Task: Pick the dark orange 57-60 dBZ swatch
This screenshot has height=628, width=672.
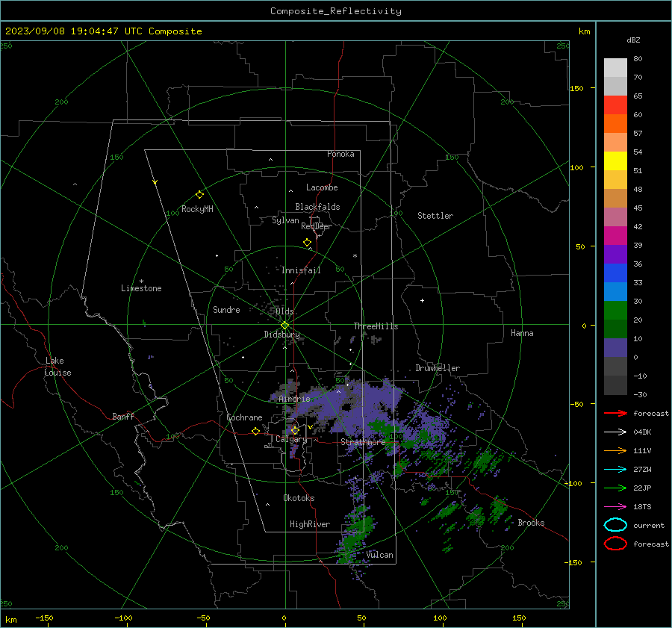Action: coord(615,124)
